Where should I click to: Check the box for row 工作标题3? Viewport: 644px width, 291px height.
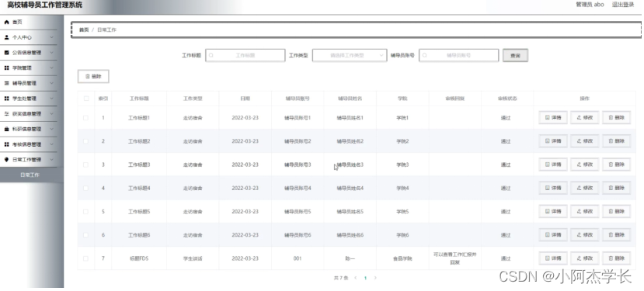(85, 165)
